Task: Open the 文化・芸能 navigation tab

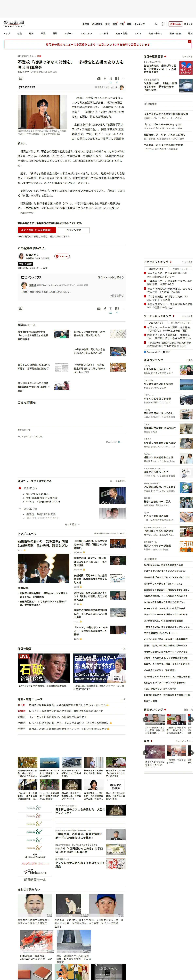Action: pos(121,33)
